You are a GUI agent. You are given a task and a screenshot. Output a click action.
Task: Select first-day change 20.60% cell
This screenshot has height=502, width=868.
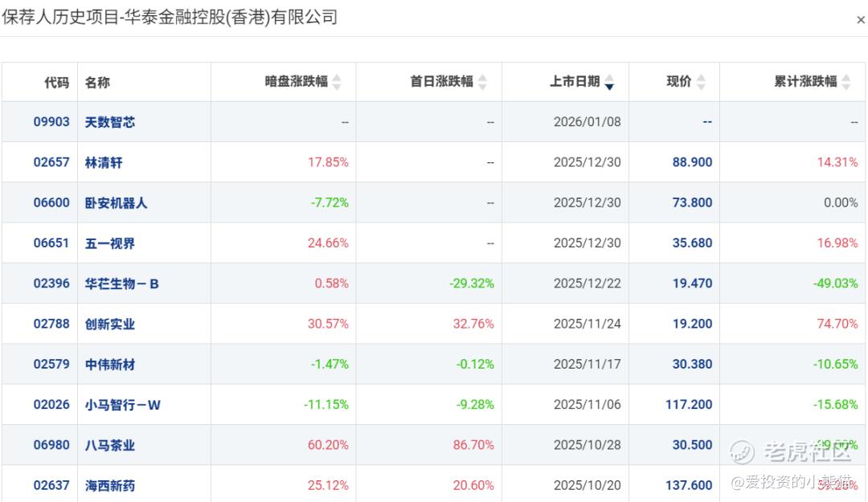pyautogui.click(x=474, y=485)
